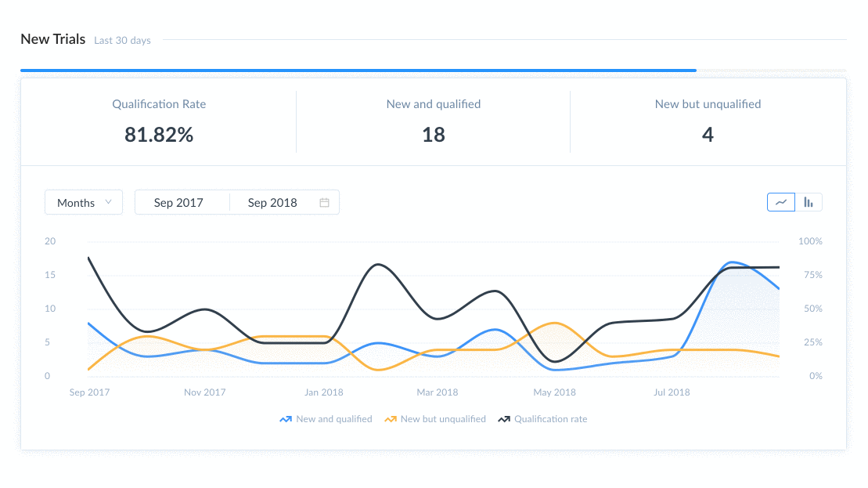Viewport: 868px width, 488px height.
Task: Click the 20 left axis label
Action: pyautogui.click(x=50, y=241)
